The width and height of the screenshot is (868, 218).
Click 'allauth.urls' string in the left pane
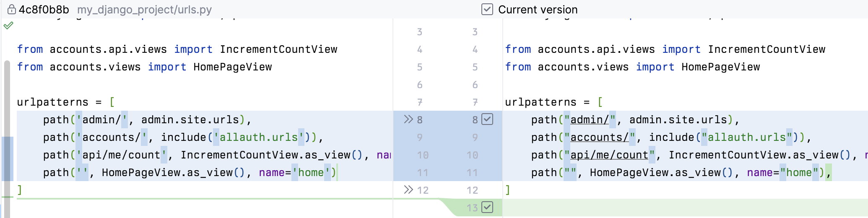pos(258,138)
